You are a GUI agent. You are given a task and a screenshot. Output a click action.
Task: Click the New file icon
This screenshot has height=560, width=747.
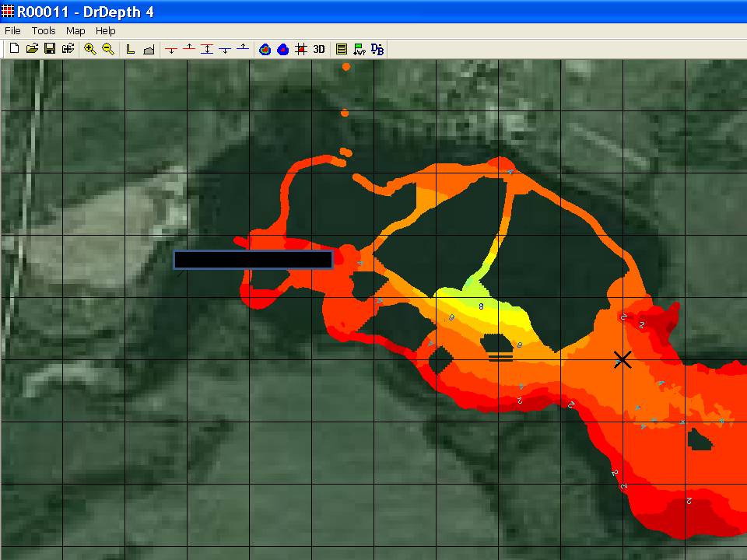click(14, 49)
